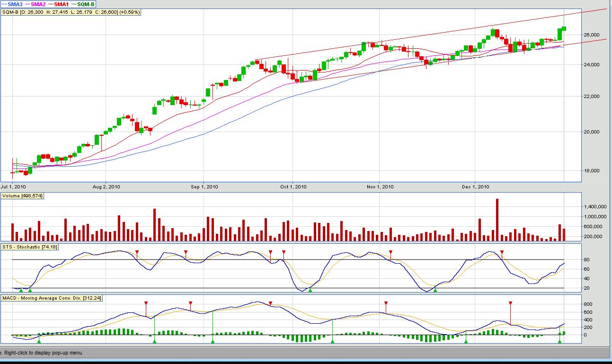Click the last green buy marker in the MACD panel
Viewport: 612px width, 364px height.
[x=559, y=341]
